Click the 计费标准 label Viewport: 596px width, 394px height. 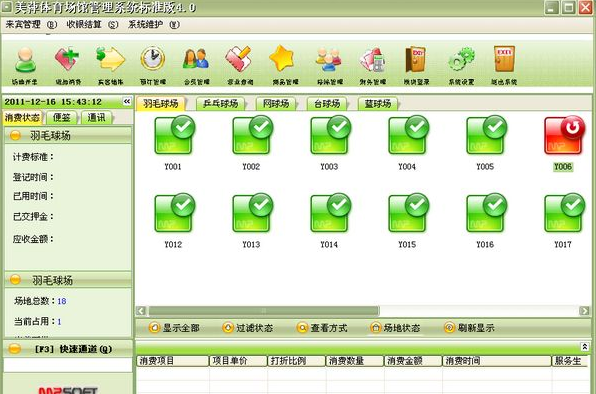(33, 157)
